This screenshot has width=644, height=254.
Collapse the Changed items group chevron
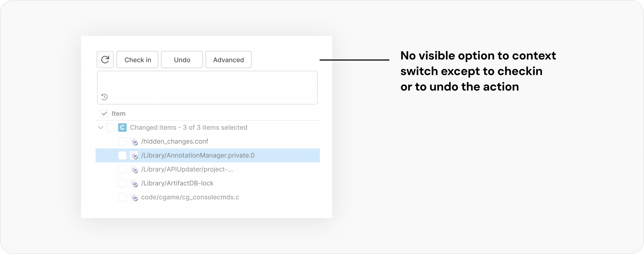(x=101, y=127)
